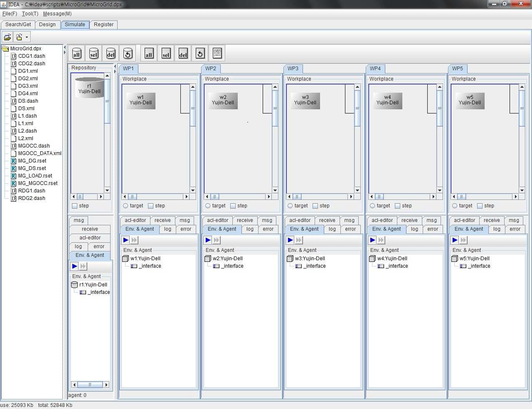The height and width of the screenshot is (409, 532).
Task: Enable the step checkbox in WP5
Action: (x=480, y=206)
